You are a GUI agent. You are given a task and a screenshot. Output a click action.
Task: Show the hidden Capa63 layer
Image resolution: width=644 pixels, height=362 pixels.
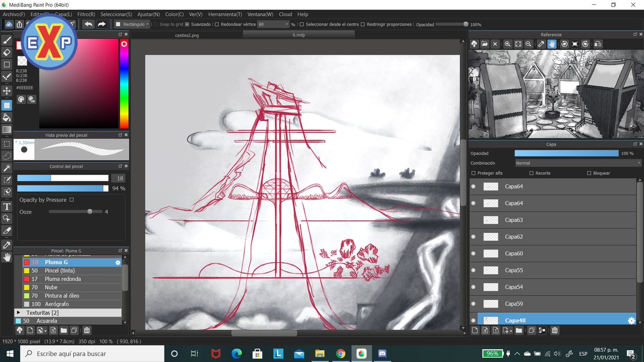(473, 220)
